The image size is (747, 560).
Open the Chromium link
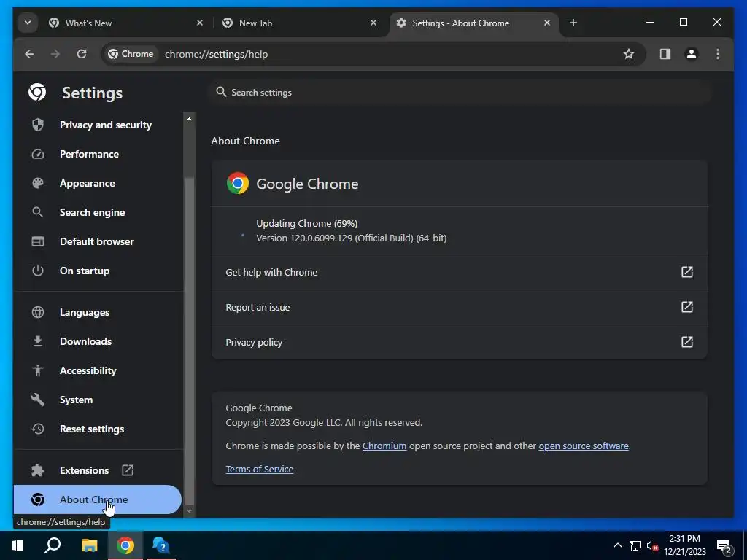(x=384, y=446)
